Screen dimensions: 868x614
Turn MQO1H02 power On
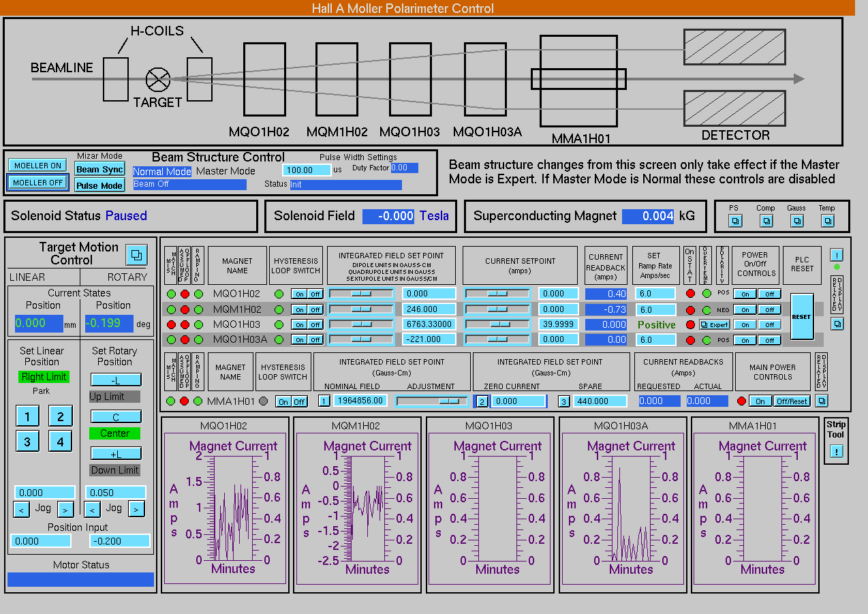pyautogui.click(x=745, y=294)
